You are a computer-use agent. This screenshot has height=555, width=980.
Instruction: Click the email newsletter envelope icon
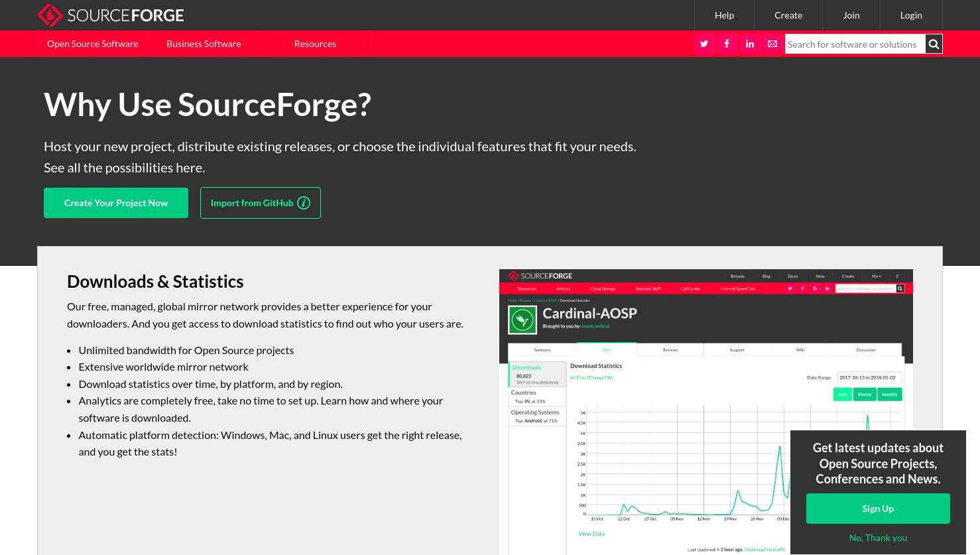(x=772, y=44)
